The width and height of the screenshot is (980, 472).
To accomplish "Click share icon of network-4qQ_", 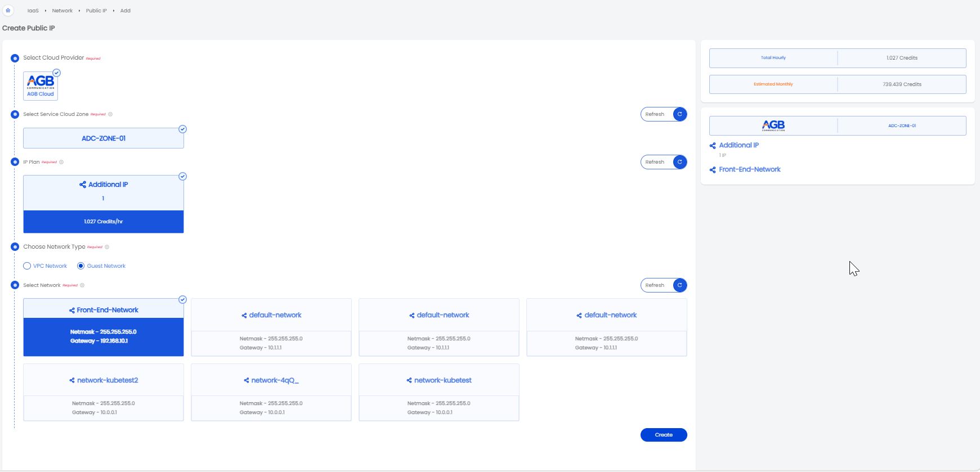I will pos(247,381).
